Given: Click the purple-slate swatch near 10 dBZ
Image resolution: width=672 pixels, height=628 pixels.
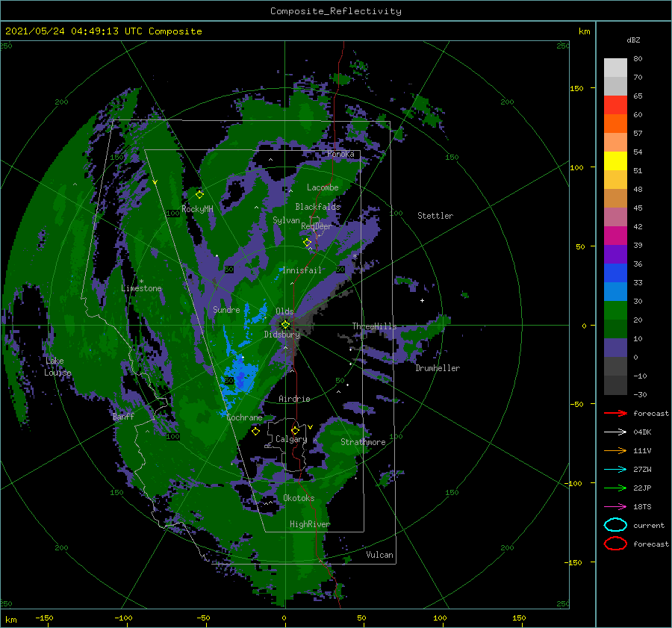Looking at the screenshot, I should pos(615,348).
